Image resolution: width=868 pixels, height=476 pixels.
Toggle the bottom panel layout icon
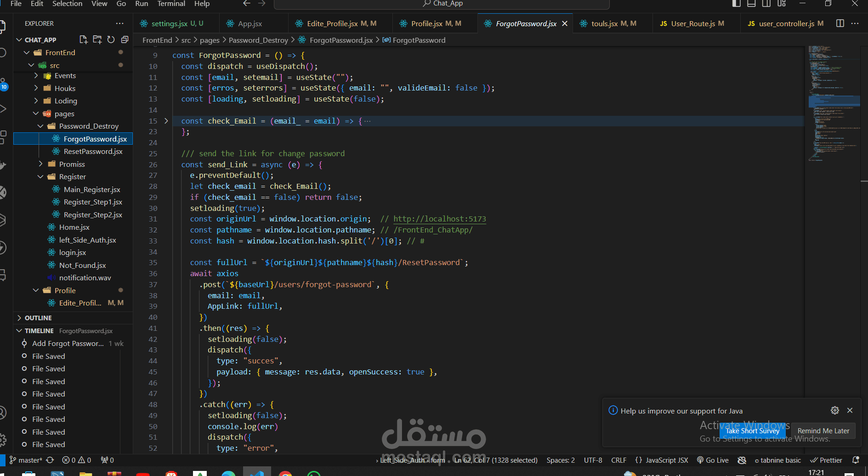click(x=751, y=4)
